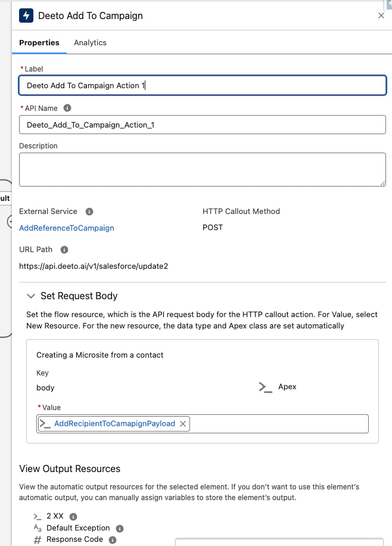
Task: Click the Response Code output label
Action: [x=74, y=539]
